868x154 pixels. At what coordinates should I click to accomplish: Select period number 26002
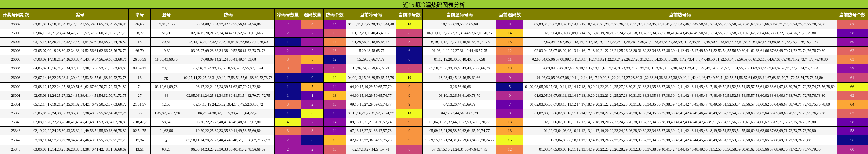point(15,87)
